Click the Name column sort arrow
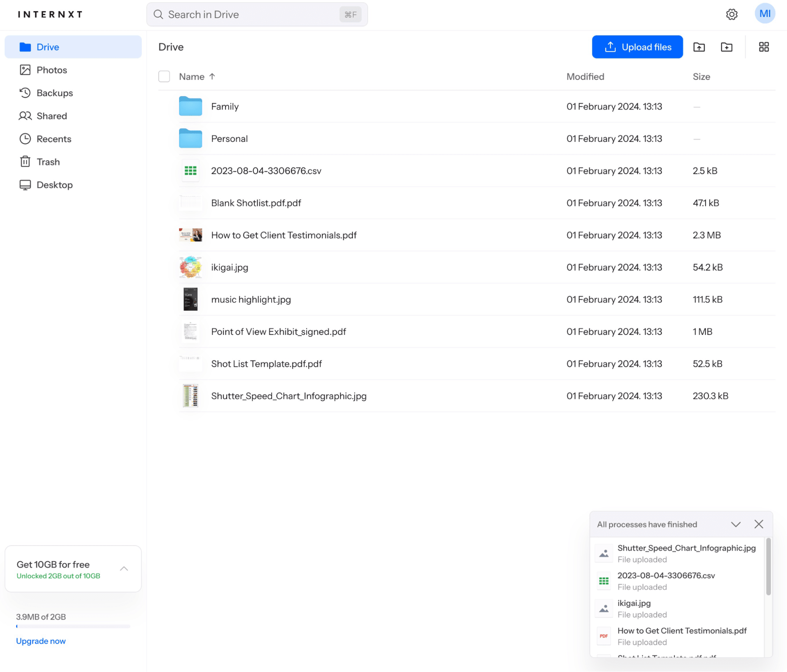The image size is (787, 672). click(213, 77)
